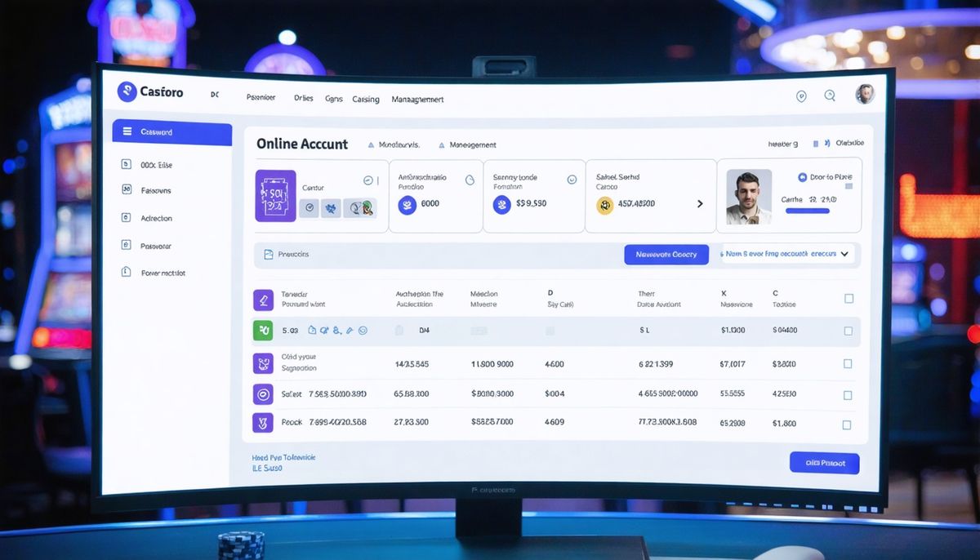This screenshot has height=560, width=980.
Task: Click the blue progress bar under profile card
Action: click(807, 211)
